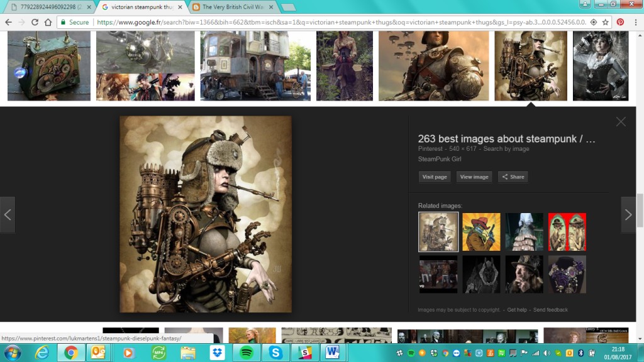This screenshot has height=362, width=644.
Task: Bookmark this page with the star icon
Action: point(606,22)
